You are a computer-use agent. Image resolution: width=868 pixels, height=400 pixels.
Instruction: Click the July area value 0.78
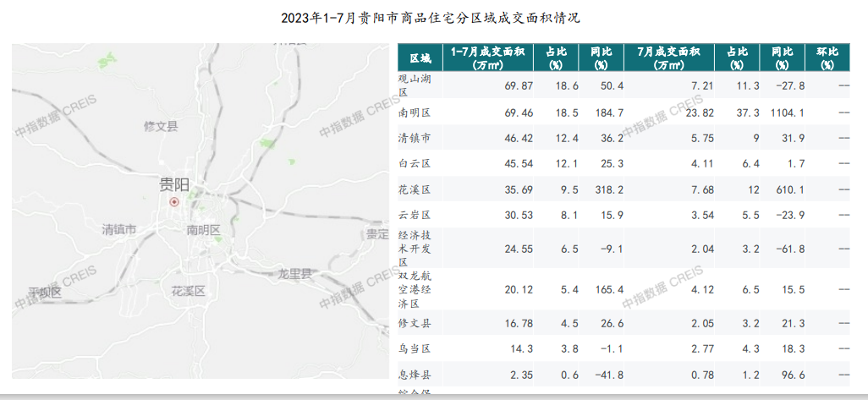pyautogui.click(x=704, y=375)
